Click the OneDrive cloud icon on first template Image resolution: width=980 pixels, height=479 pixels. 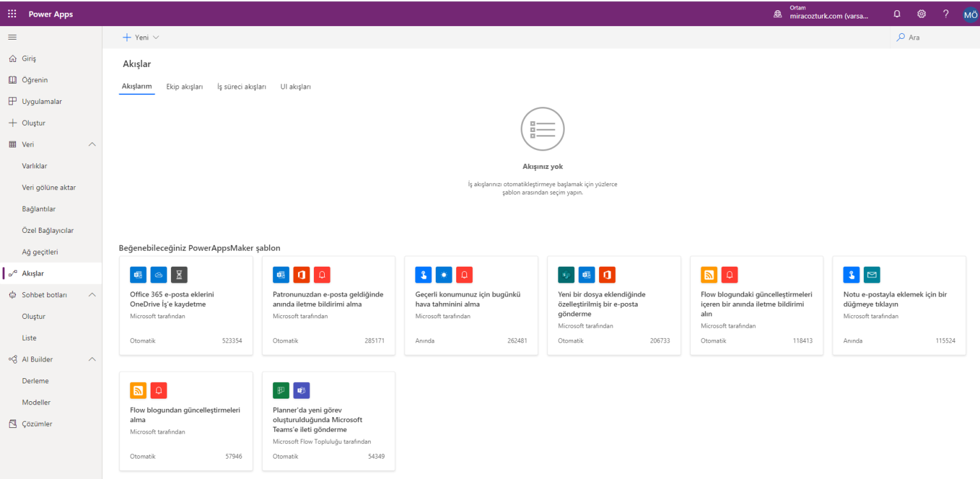[159, 275]
